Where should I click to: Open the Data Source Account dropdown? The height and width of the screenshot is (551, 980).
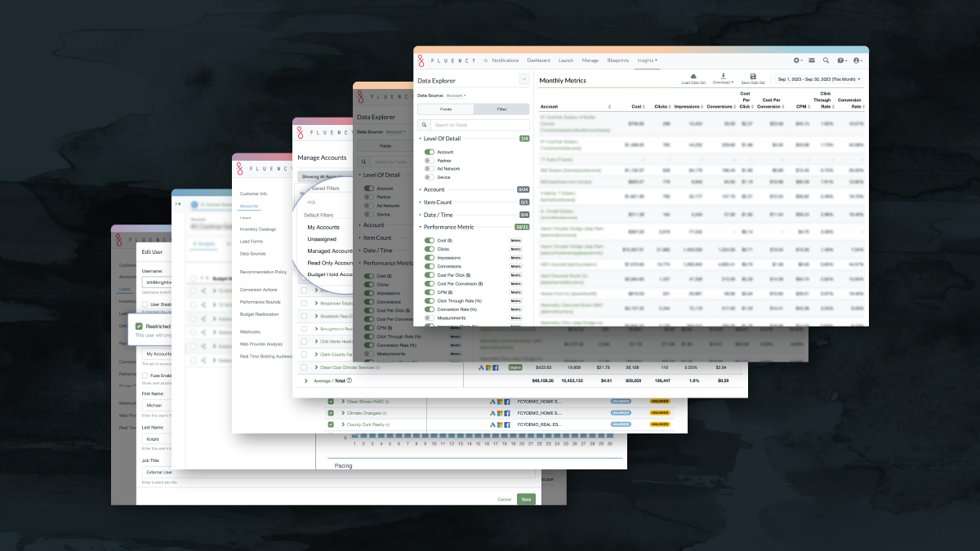456,96
